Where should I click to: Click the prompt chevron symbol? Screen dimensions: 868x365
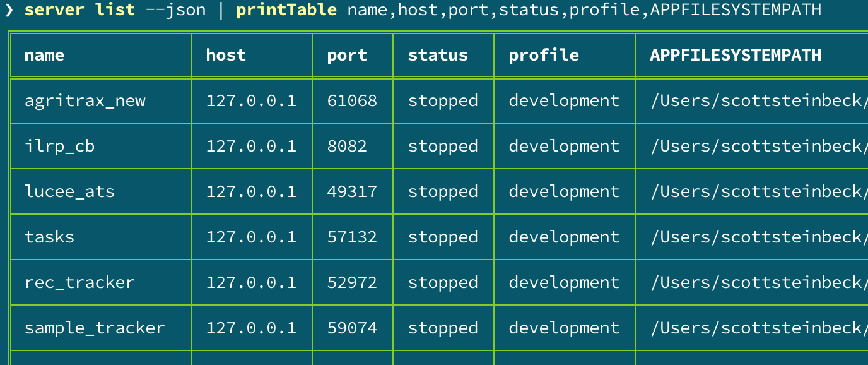point(9,10)
